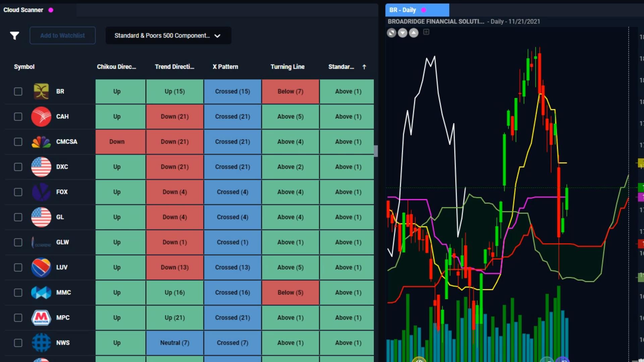This screenshot has width=644, height=362.
Task: Click the Crossed (13) cell for LUV
Action: pos(232,267)
